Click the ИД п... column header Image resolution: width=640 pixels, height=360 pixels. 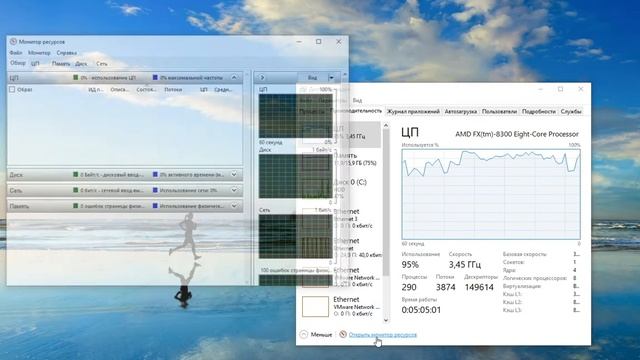point(96,89)
